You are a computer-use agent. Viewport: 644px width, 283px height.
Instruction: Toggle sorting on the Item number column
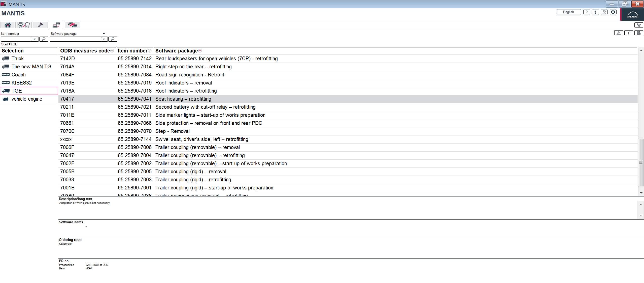pyautogui.click(x=150, y=51)
